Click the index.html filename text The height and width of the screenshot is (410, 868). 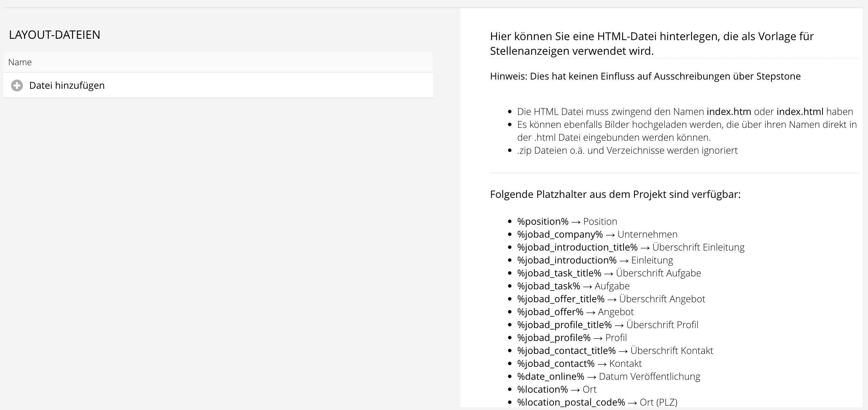[x=800, y=112]
